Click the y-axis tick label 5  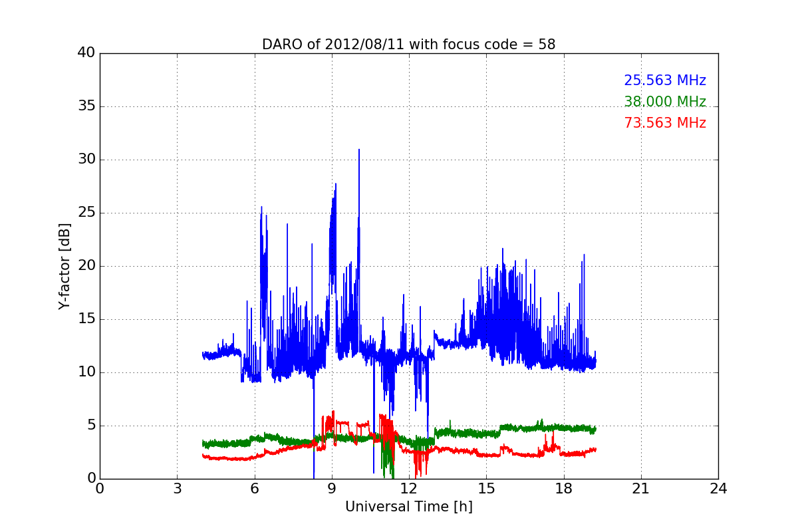(90, 426)
